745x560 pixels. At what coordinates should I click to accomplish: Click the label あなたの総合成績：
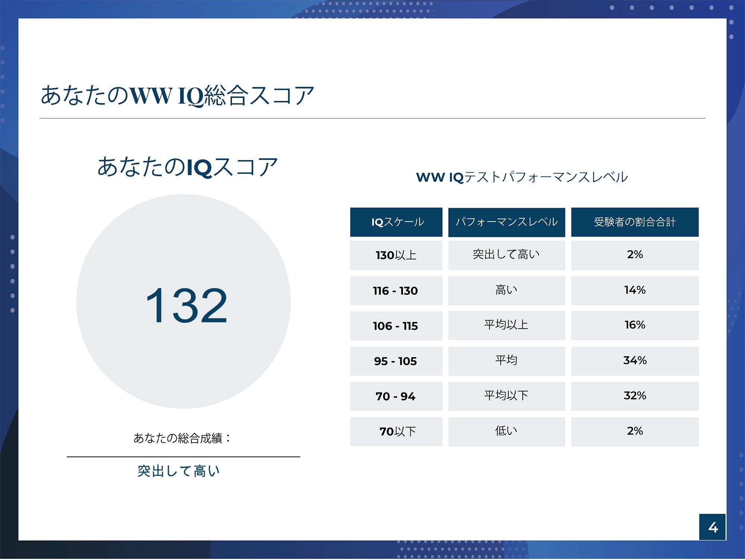pos(182,438)
